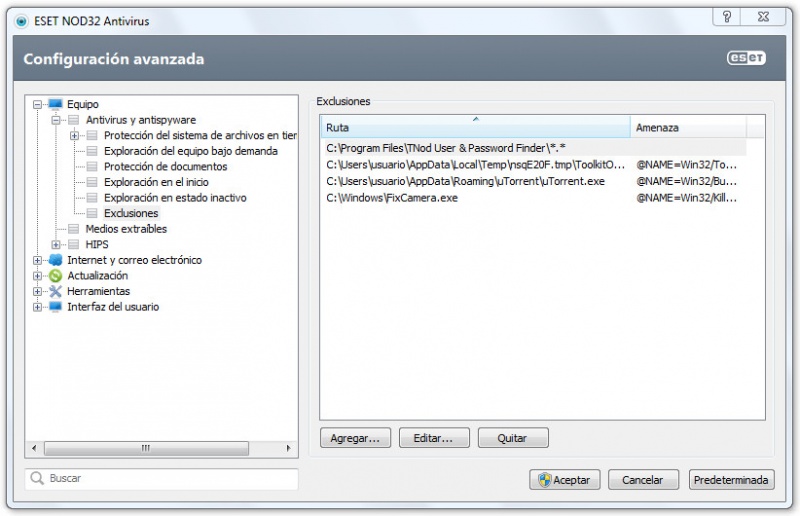Click the Agregar... button

pyautogui.click(x=355, y=438)
